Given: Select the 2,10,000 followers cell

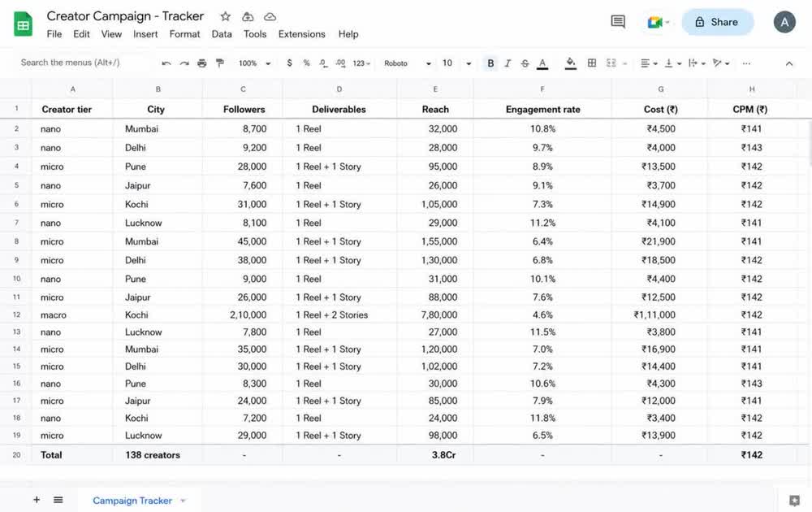Looking at the screenshot, I should pos(242,315).
